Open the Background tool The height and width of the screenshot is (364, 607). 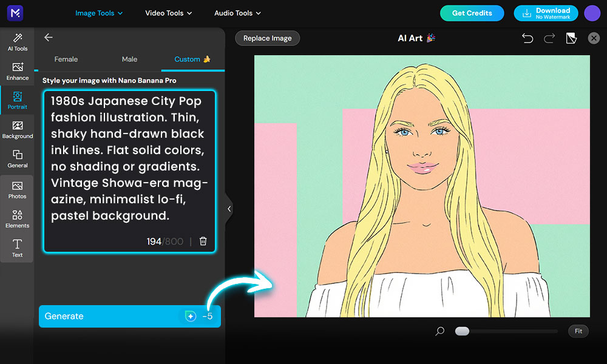(18, 129)
